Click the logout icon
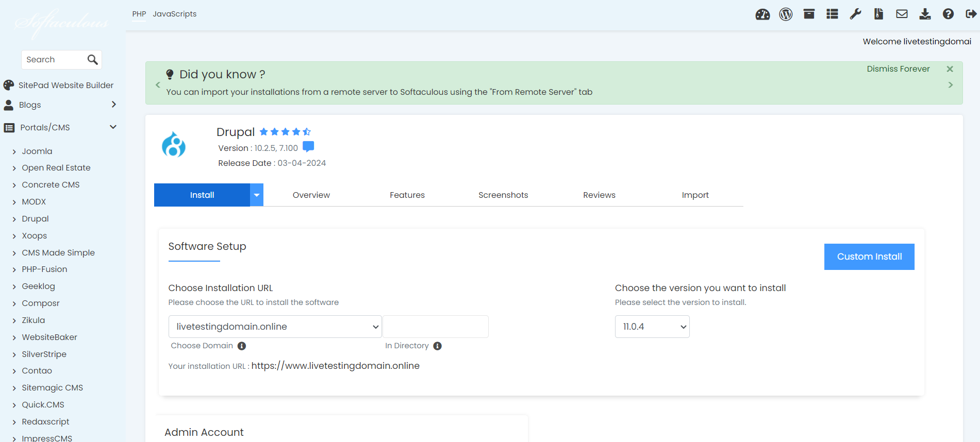 [x=971, y=14]
